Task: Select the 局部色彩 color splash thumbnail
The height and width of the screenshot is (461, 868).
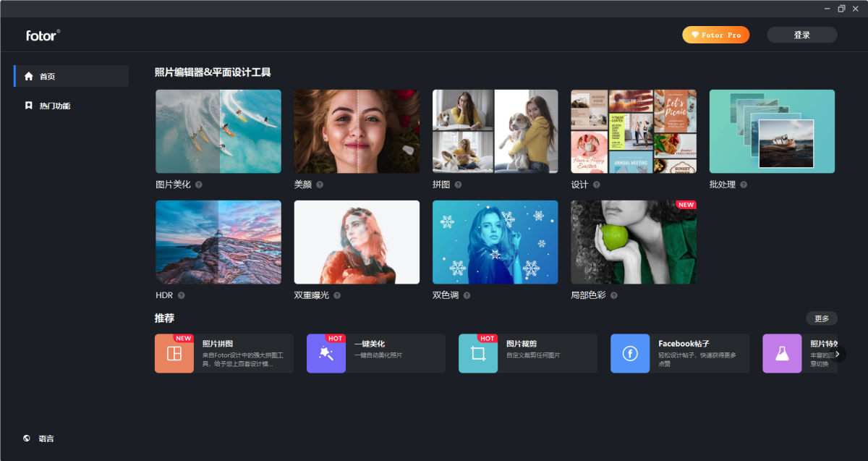Action: (634, 242)
